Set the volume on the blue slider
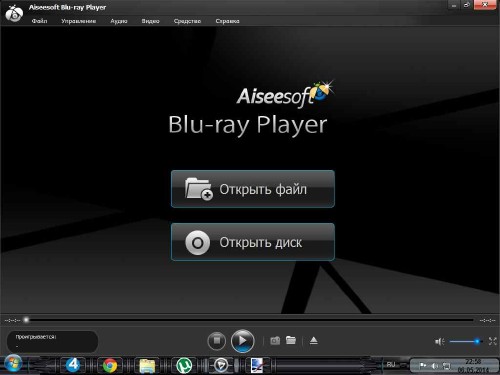This screenshot has height=375, width=500. 466,341
